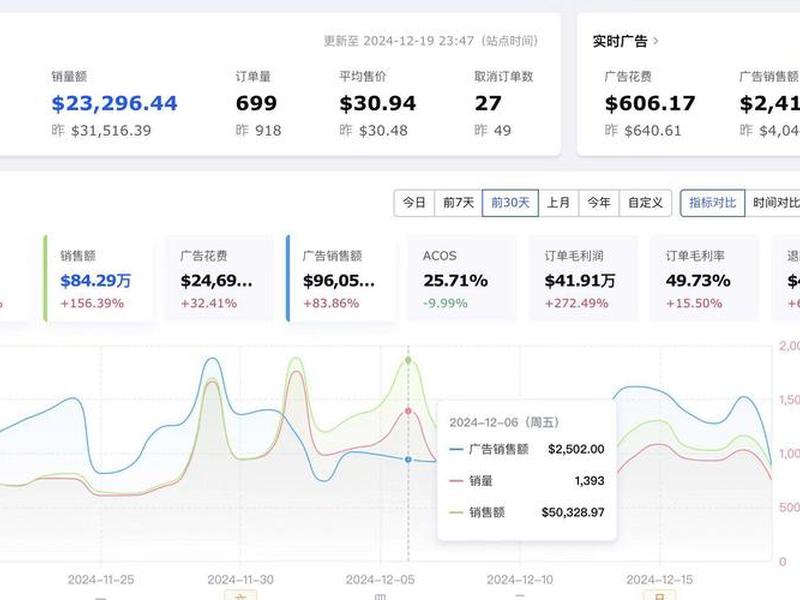Click the 2024-12-05 axis label

[380, 580]
